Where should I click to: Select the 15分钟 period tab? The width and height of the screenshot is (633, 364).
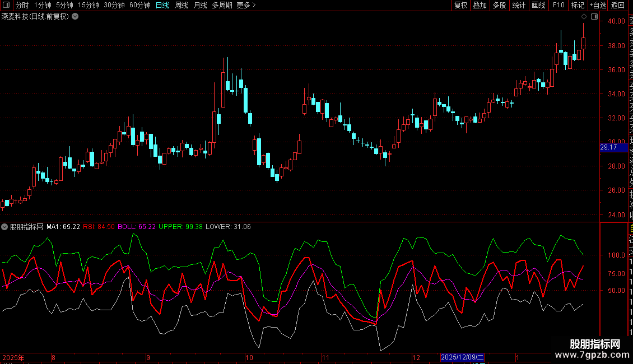click(89, 5)
